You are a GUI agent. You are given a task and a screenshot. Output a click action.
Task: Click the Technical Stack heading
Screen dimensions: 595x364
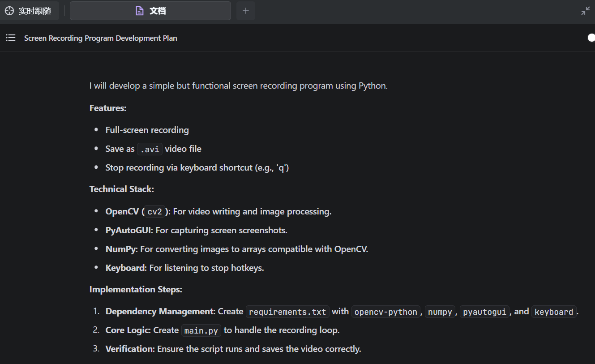click(x=122, y=189)
